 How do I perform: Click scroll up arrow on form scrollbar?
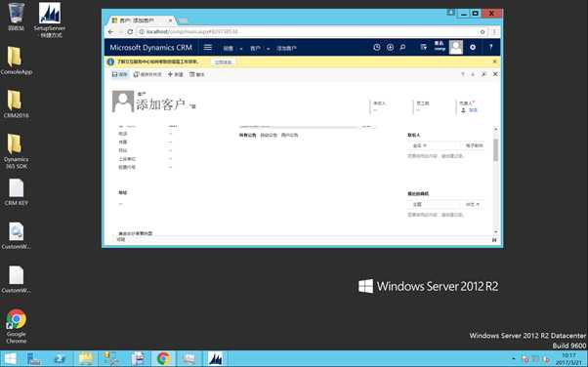[496, 130]
